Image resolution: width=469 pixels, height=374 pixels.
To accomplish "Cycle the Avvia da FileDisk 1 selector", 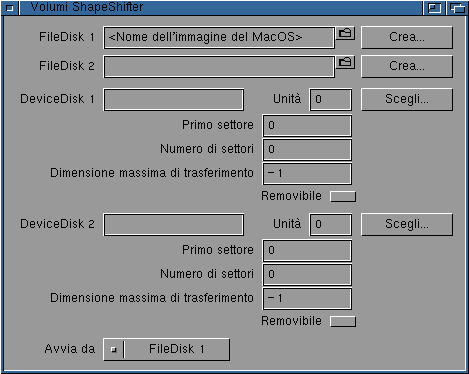I will pyautogui.click(x=167, y=349).
